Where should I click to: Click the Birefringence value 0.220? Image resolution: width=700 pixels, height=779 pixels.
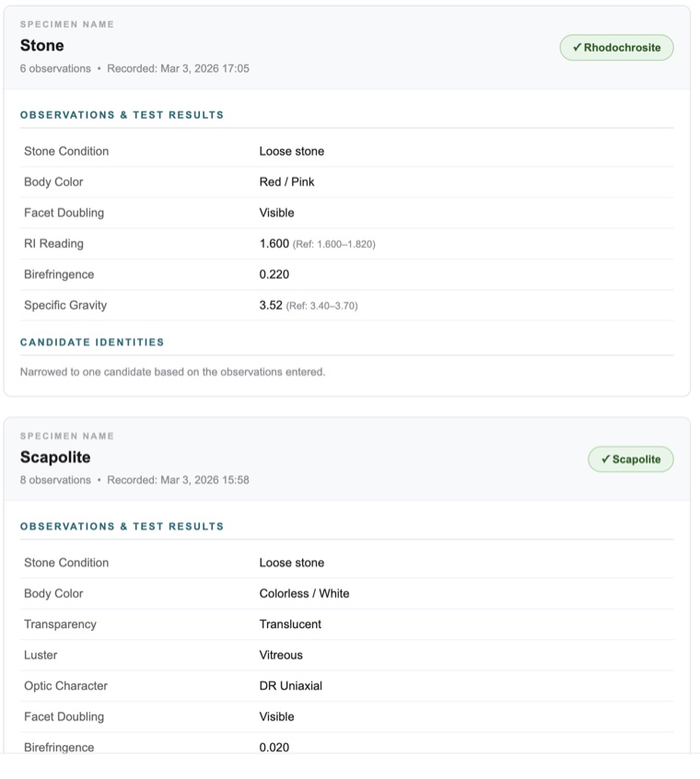pyautogui.click(x=274, y=274)
